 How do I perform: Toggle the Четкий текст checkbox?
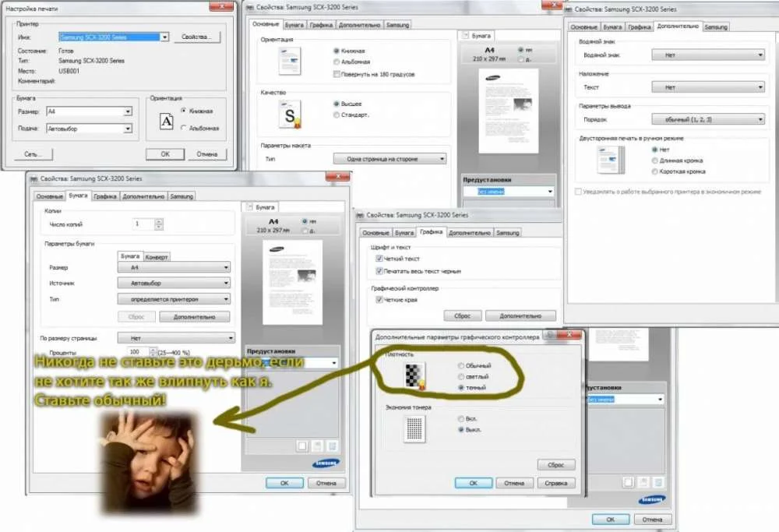pyautogui.click(x=379, y=259)
